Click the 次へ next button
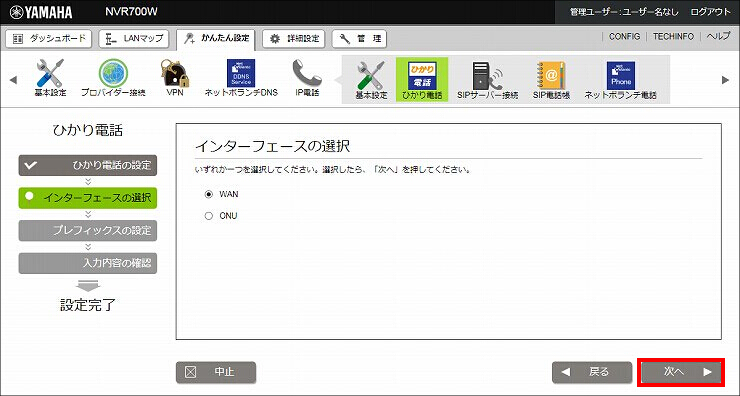 click(681, 372)
